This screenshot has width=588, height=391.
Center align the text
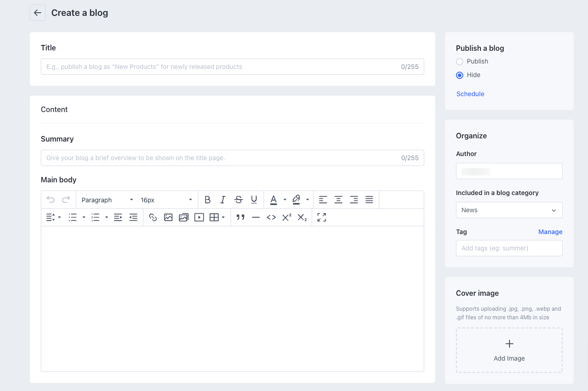(338, 200)
